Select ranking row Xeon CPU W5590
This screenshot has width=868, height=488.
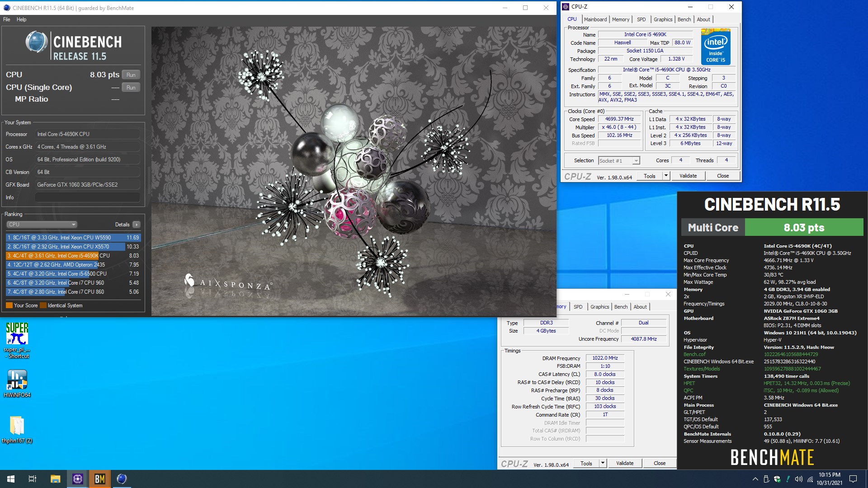73,237
